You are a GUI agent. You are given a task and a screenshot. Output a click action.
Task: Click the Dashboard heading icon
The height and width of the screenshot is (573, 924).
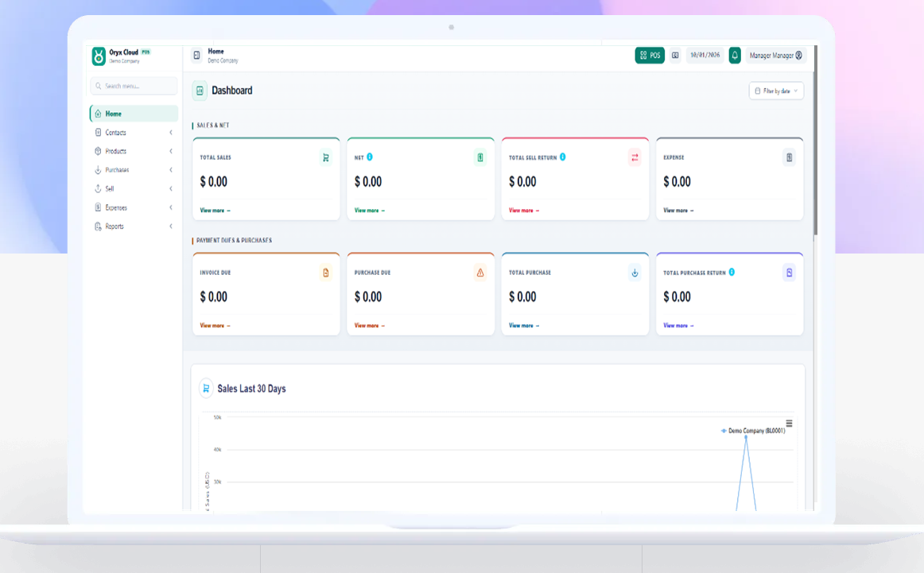pyautogui.click(x=200, y=91)
